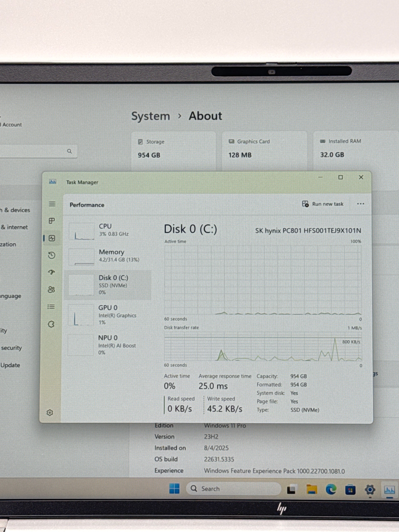Click Settings search magnifier icon
This screenshot has height=532, width=399.
[x=70, y=151]
